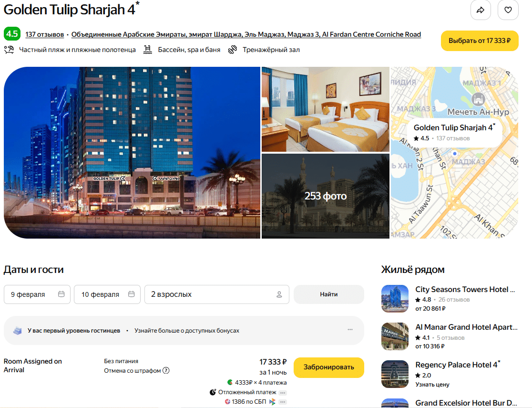Click the green 4.5 rating badge
This screenshot has height=408, width=532.
(12, 33)
